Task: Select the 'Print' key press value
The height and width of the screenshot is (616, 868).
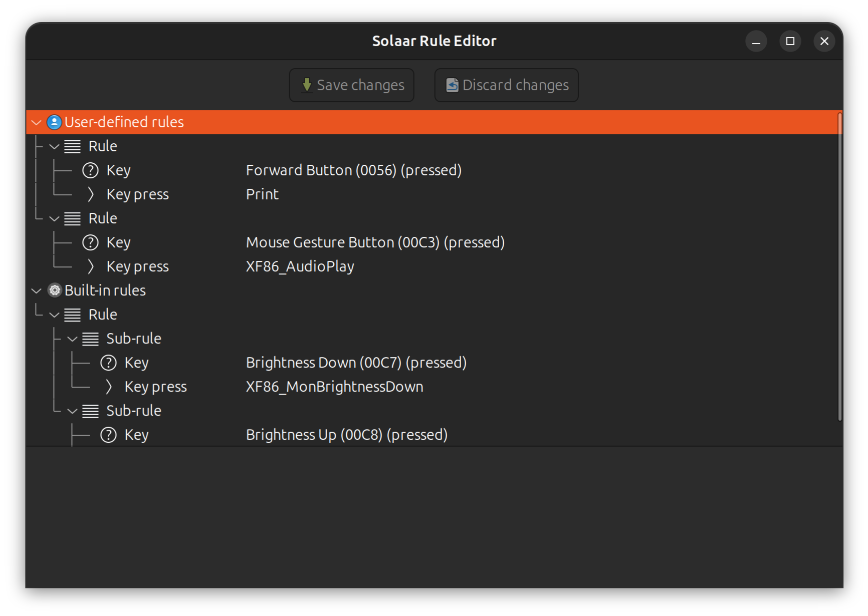Action: (262, 194)
